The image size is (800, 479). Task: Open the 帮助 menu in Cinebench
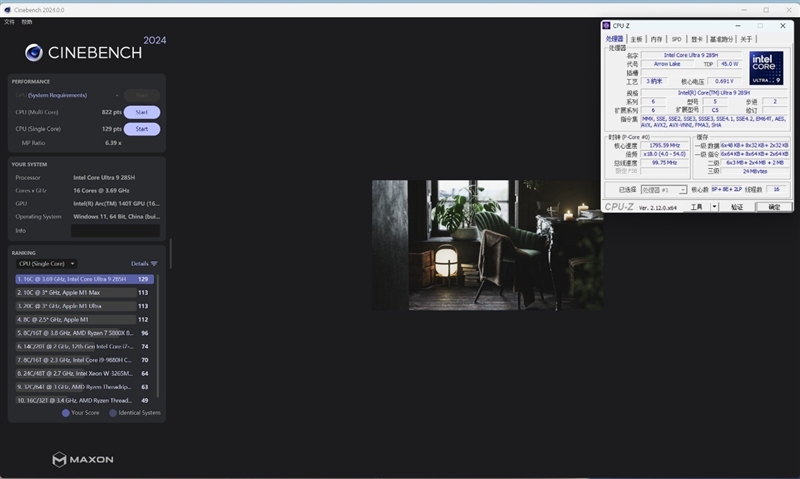coord(26,21)
